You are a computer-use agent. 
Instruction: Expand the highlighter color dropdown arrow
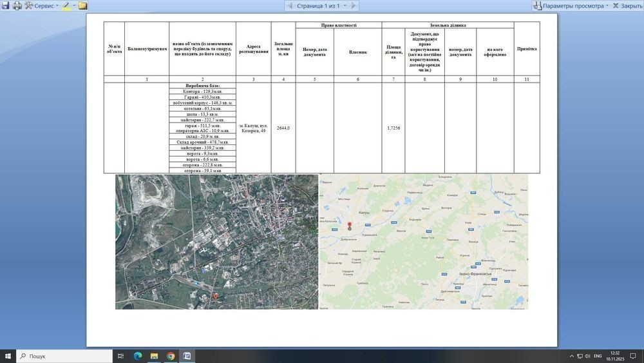74,6
